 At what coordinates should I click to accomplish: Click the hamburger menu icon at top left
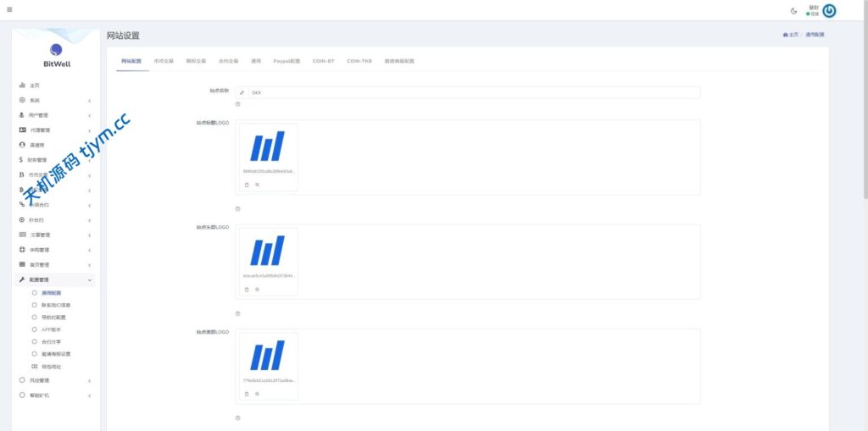click(x=9, y=10)
